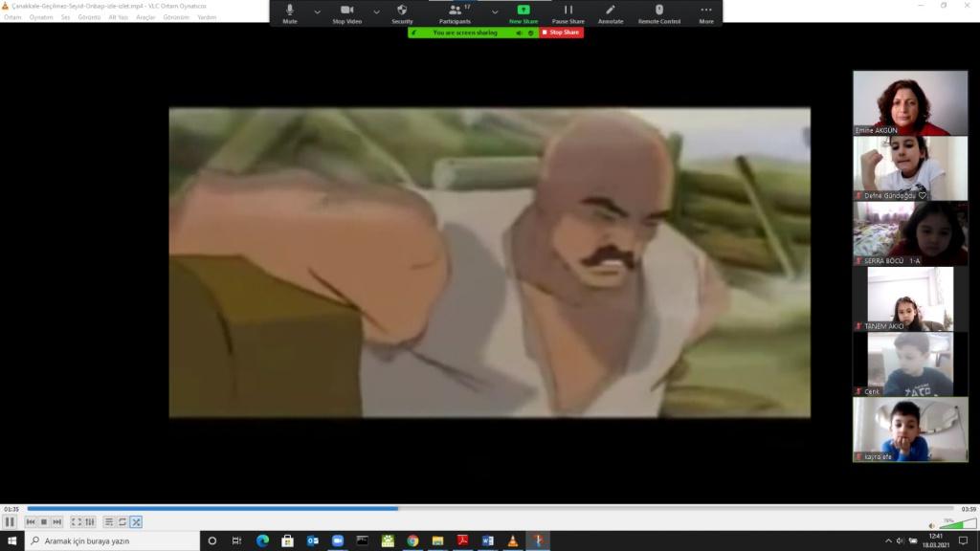Open VLC extended settings

pos(90,521)
